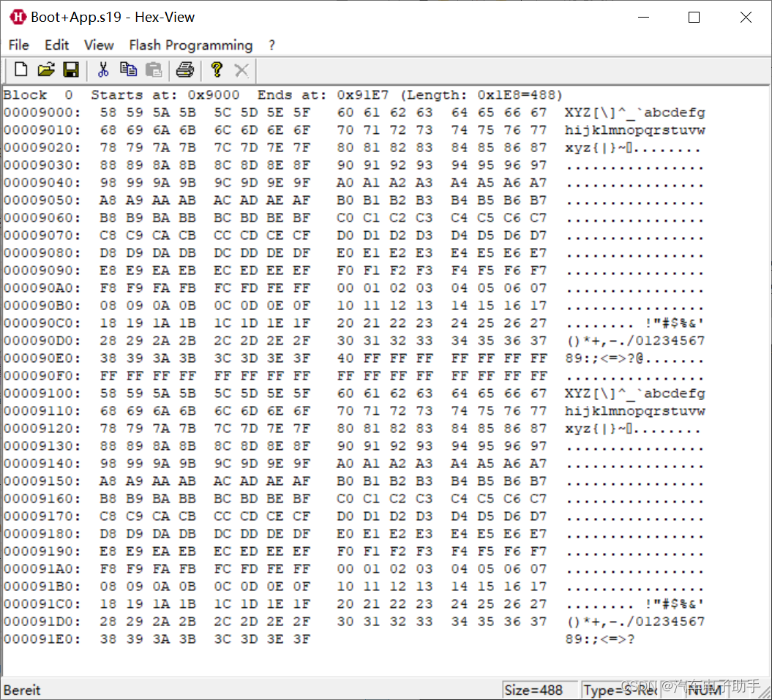Click address 000090E0: row label
Screen dimensions: 772x700
coord(42,358)
